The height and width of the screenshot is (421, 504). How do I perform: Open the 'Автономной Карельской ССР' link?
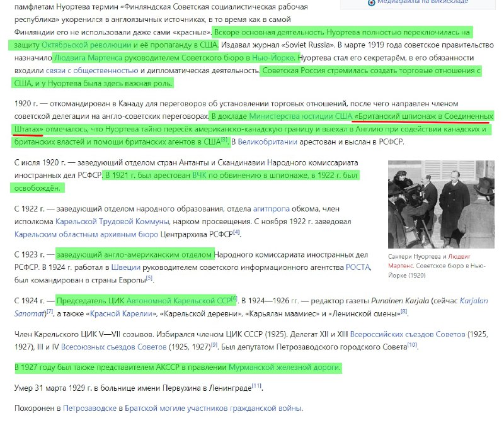click(x=179, y=301)
